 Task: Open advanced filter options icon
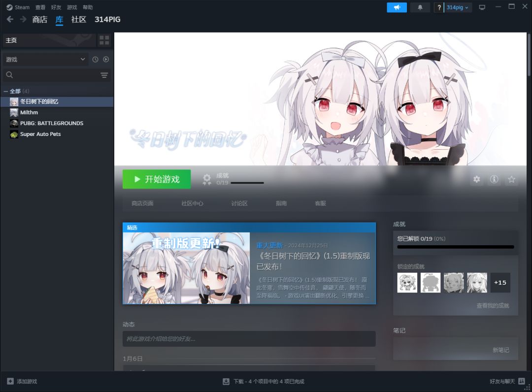tap(104, 75)
